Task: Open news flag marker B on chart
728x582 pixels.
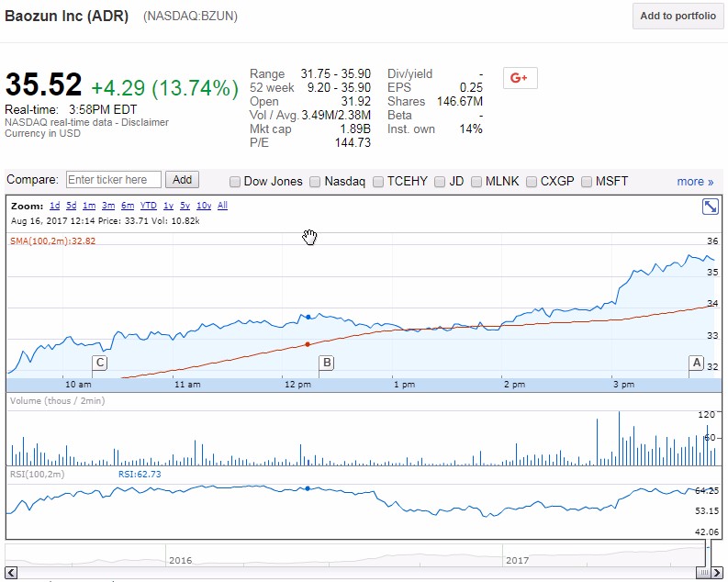Action: (327, 363)
